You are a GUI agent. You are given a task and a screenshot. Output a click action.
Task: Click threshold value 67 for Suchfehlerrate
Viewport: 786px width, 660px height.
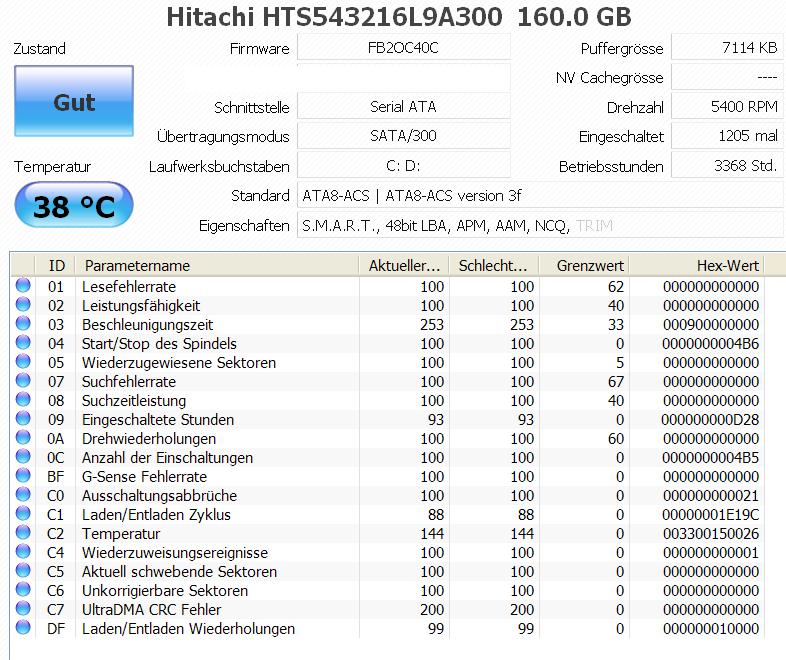[616, 382]
